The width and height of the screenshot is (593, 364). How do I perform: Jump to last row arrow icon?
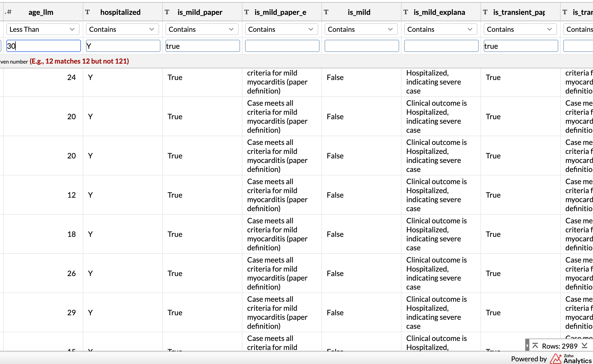coord(585,345)
